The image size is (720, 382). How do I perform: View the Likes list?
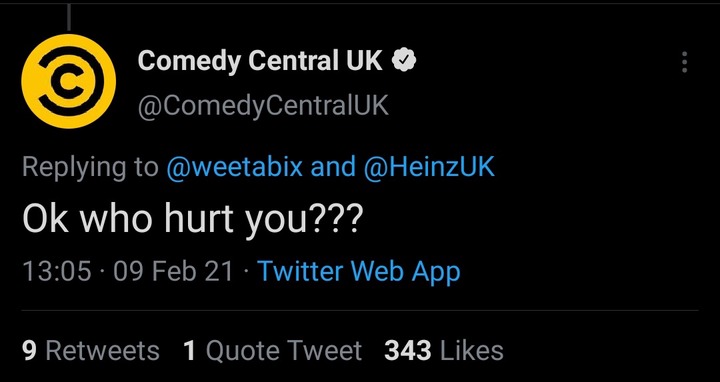pyautogui.click(x=444, y=351)
